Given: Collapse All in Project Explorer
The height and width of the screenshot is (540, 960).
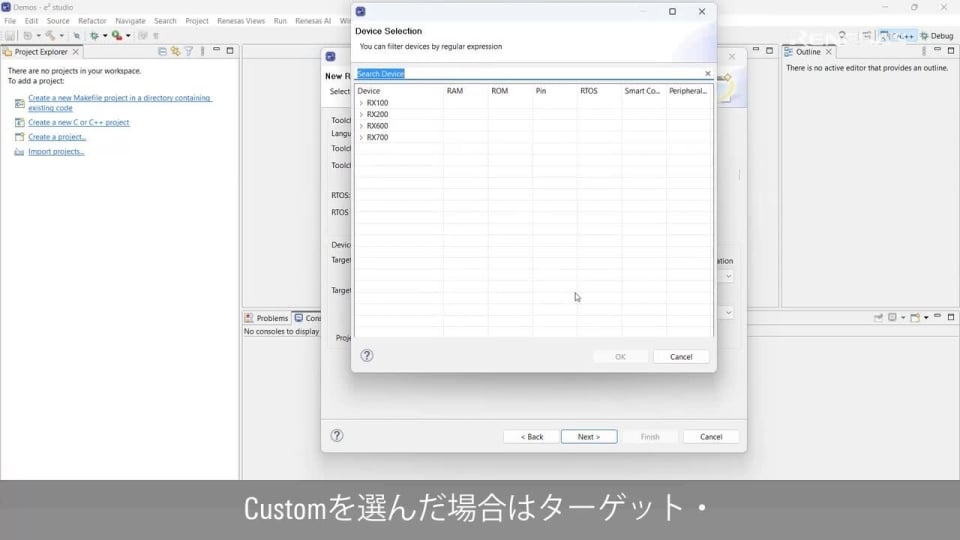Looking at the screenshot, I should coord(162,51).
